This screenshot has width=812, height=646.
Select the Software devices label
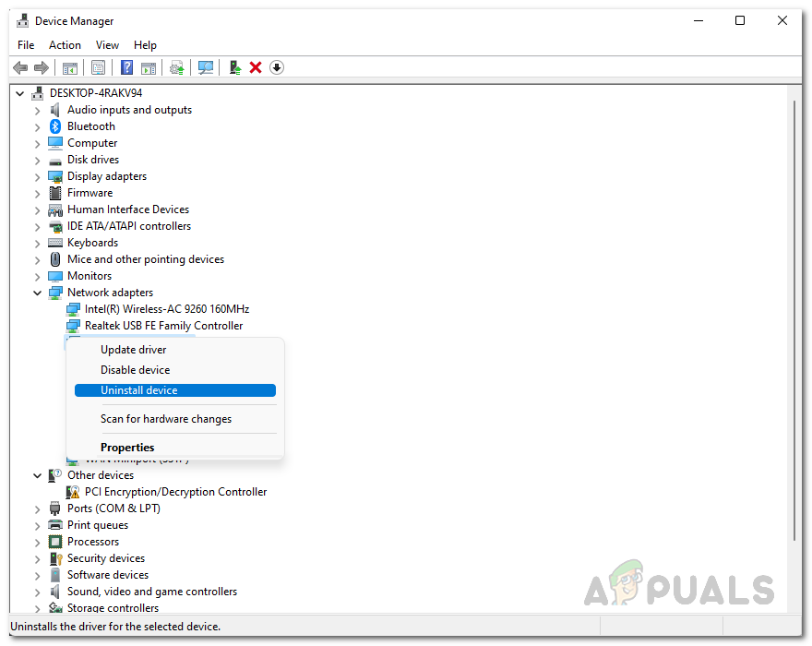[x=108, y=575]
